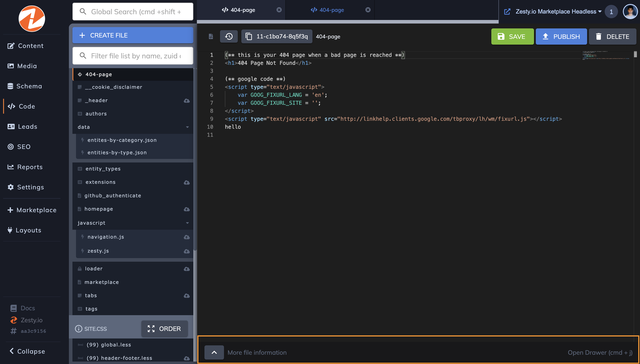
Task: Click the ORDER button
Action: [164, 329]
